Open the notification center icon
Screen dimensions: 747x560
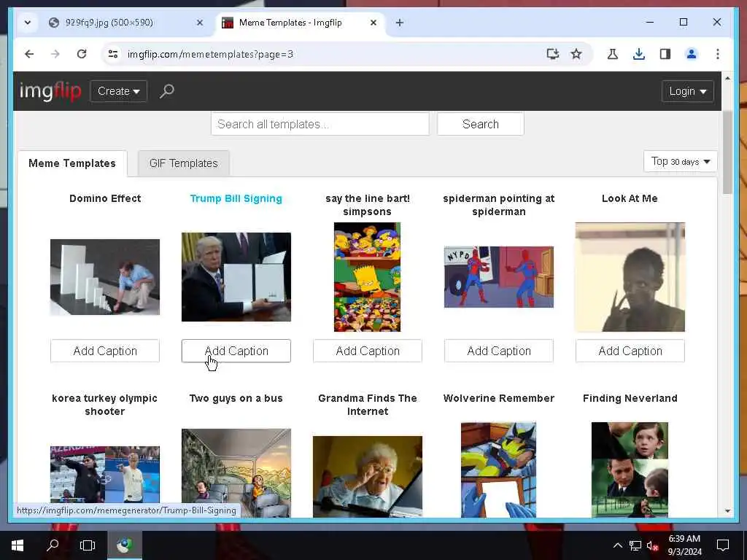(723, 545)
